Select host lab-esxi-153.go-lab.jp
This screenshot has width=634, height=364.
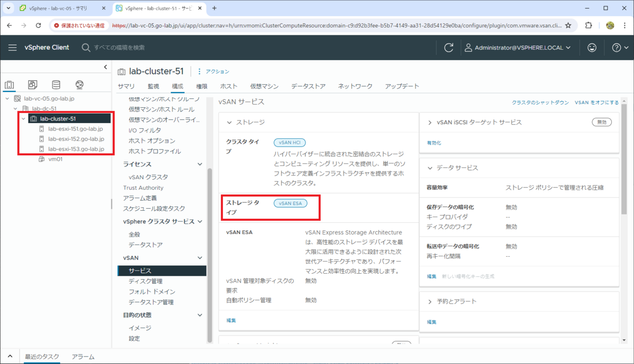click(x=75, y=149)
